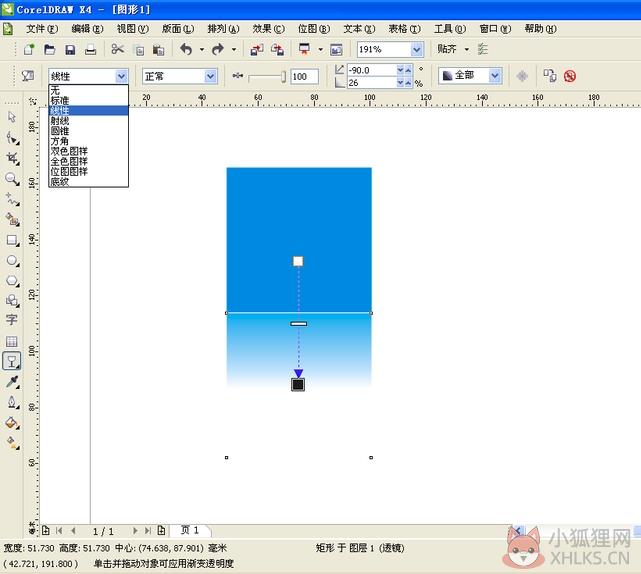Image resolution: width=641 pixels, height=574 pixels.
Task: Select the Basic shapes tool
Action: tap(12, 301)
